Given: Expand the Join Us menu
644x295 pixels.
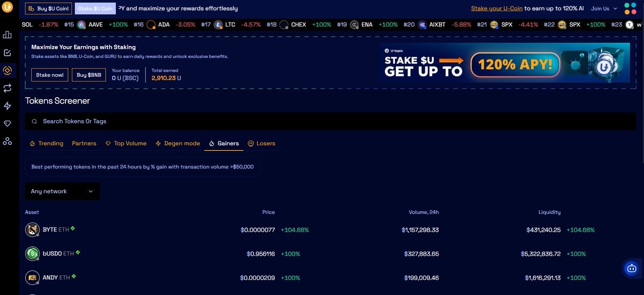Looking at the screenshot, I should pos(604,9).
